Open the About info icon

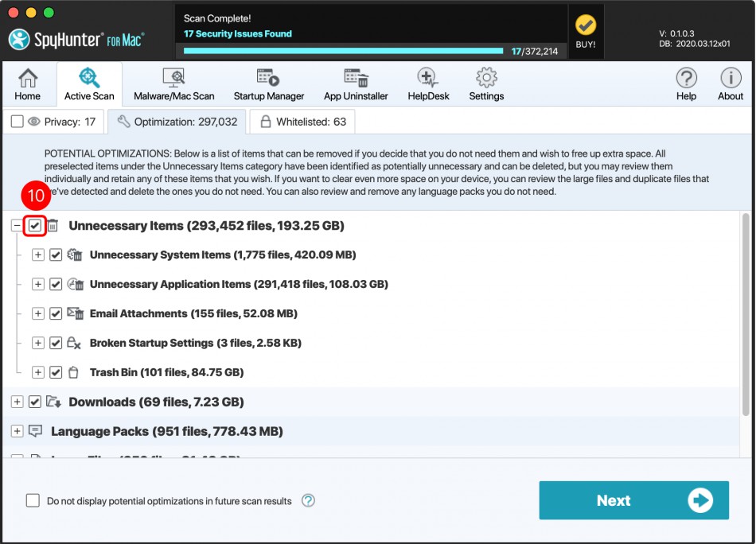click(730, 84)
